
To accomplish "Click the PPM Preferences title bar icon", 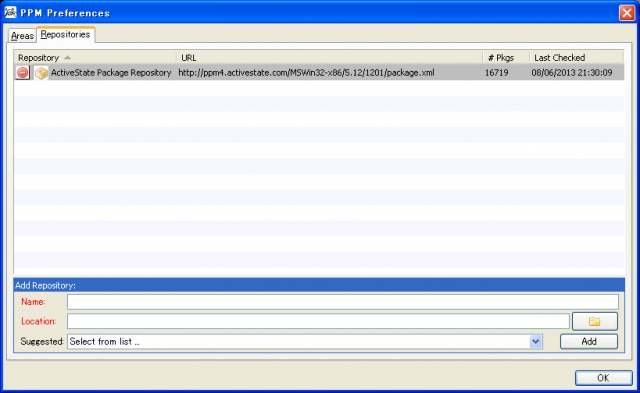I will coord(10,12).
